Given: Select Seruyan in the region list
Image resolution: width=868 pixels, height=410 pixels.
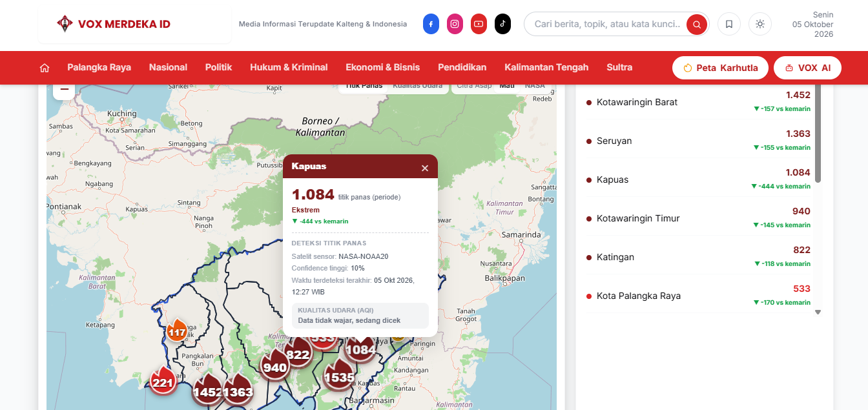Looking at the screenshot, I should (698, 141).
